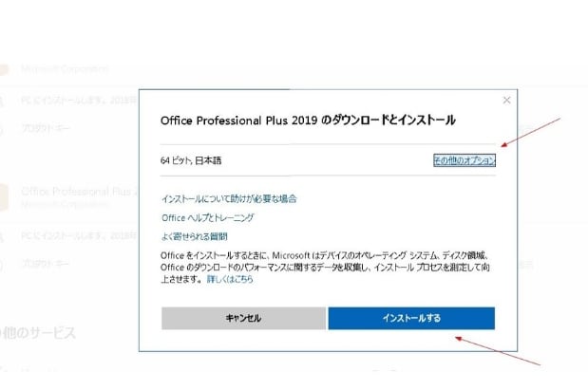
Task: Click the topmost faded Microsoft Corporation text
Action: (x=65, y=69)
